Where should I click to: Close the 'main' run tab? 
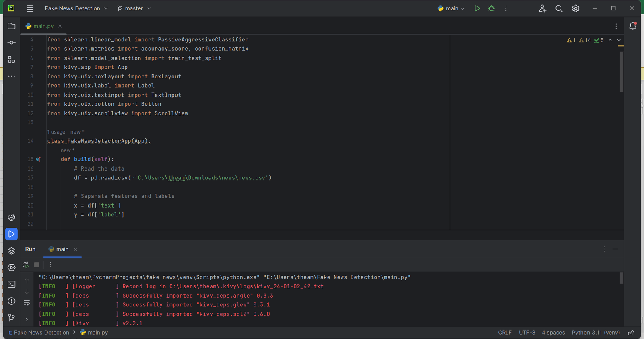click(75, 249)
